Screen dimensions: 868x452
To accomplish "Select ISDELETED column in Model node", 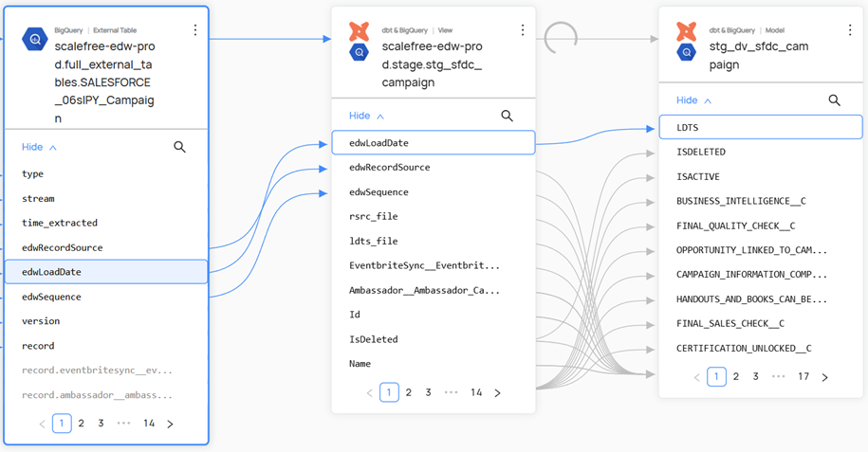I will 701,152.
